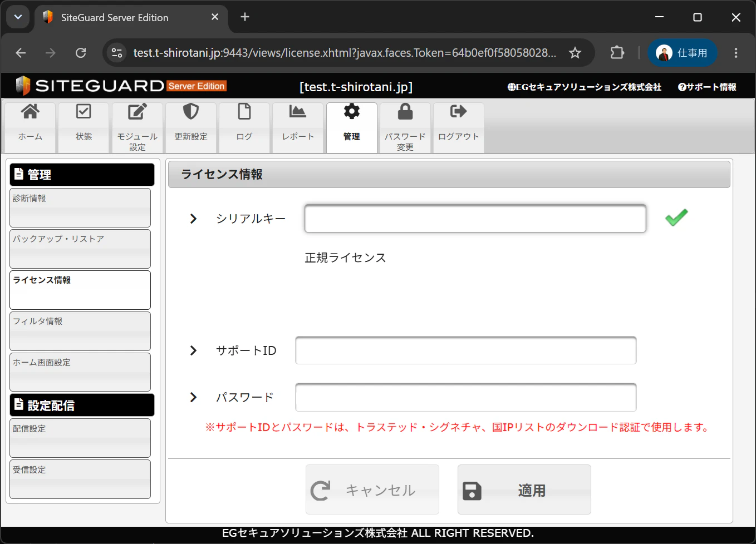Open the 更新設定 shield icon
Viewport: 756px width, 544px height.
191,112
